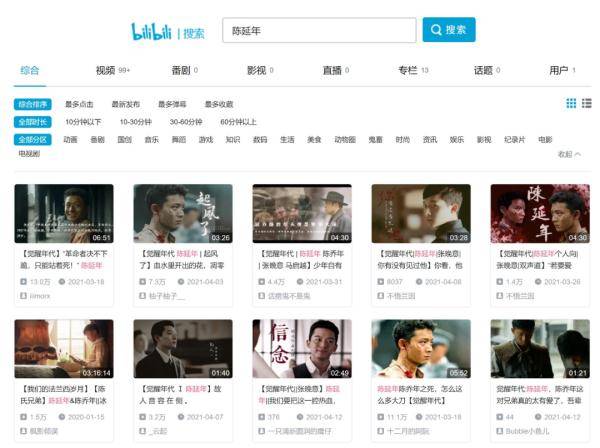Image resolution: width=600 pixels, height=448 pixels.
Task: Select 60分钟以上 duration filter
Action: click(x=238, y=122)
